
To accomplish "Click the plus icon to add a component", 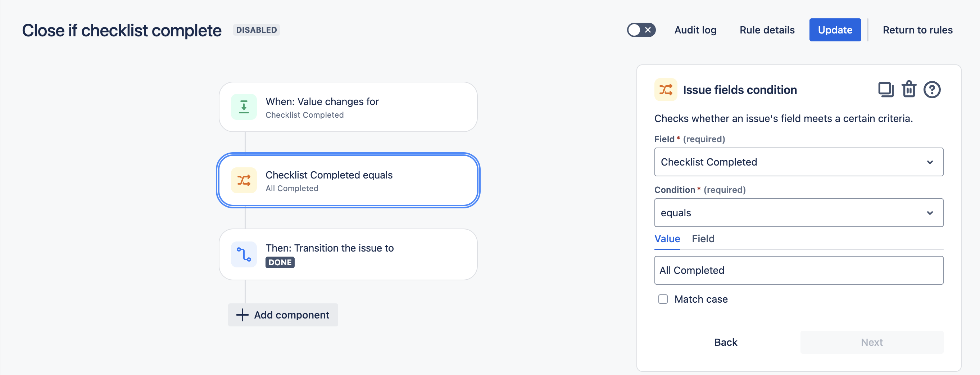I will tap(242, 315).
